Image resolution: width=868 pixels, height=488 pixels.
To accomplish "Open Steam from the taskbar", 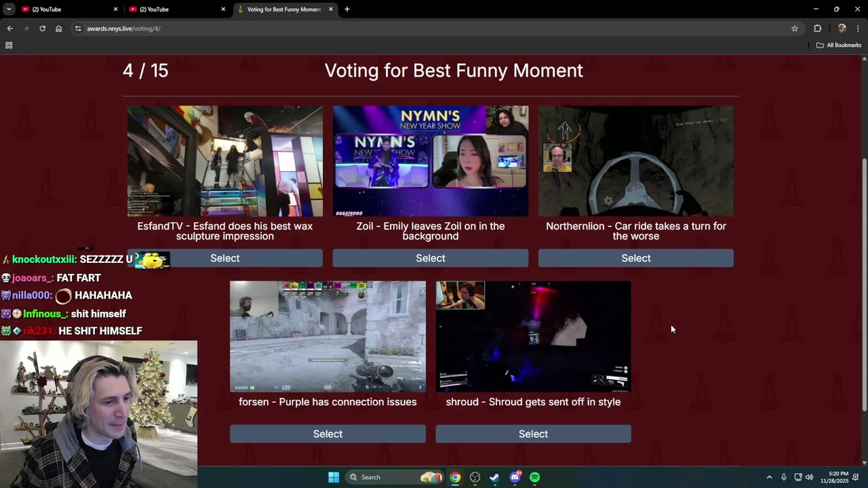I will pos(494,477).
